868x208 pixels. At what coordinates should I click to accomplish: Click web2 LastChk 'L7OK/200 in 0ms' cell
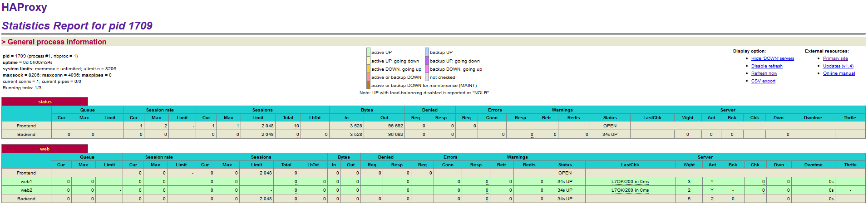pos(630,190)
